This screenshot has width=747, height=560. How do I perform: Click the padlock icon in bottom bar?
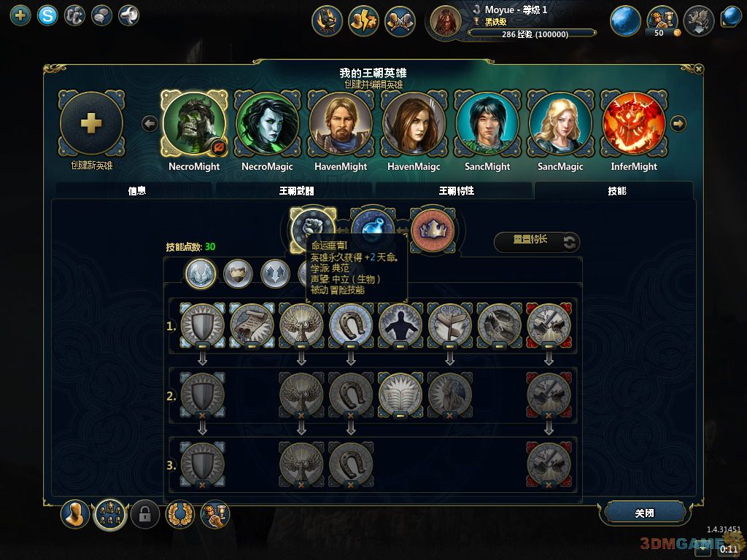pyautogui.click(x=145, y=514)
